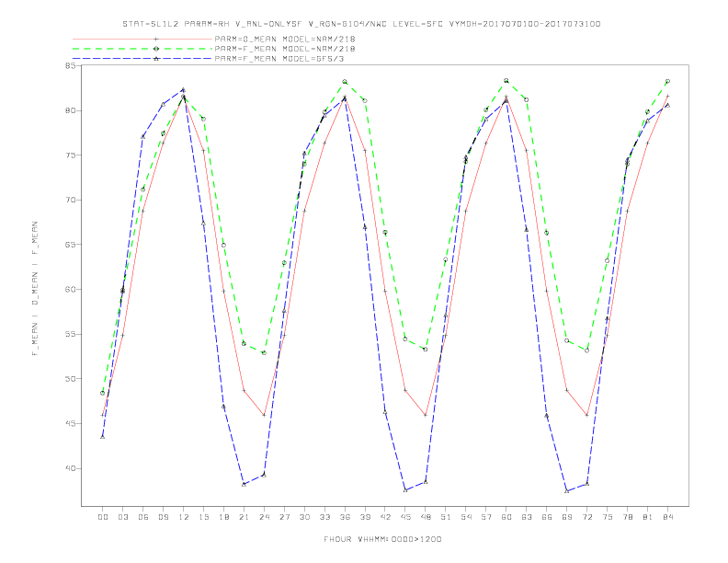This screenshot has height=563, width=728.
Task: Click the x-axis tick label 27
Action: [x=284, y=517]
